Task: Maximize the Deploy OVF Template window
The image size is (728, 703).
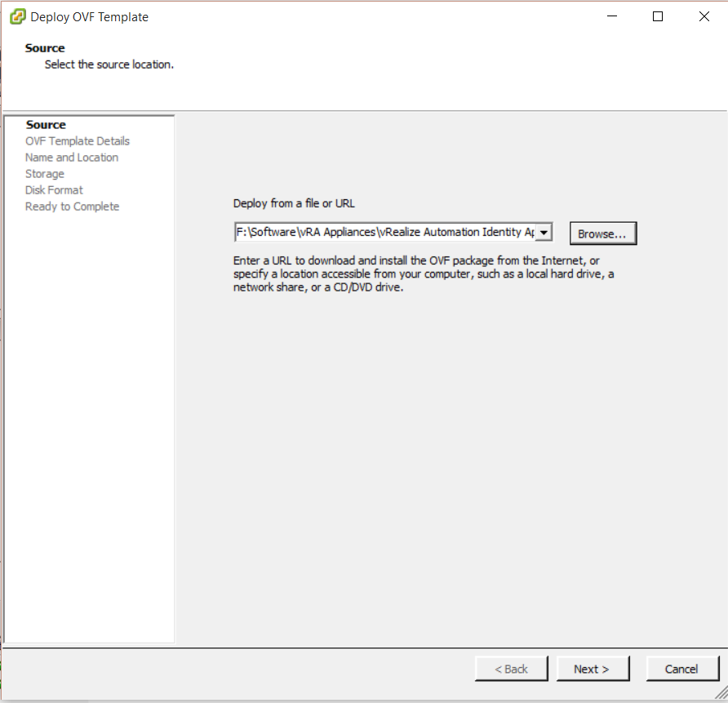Action: pos(658,16)
